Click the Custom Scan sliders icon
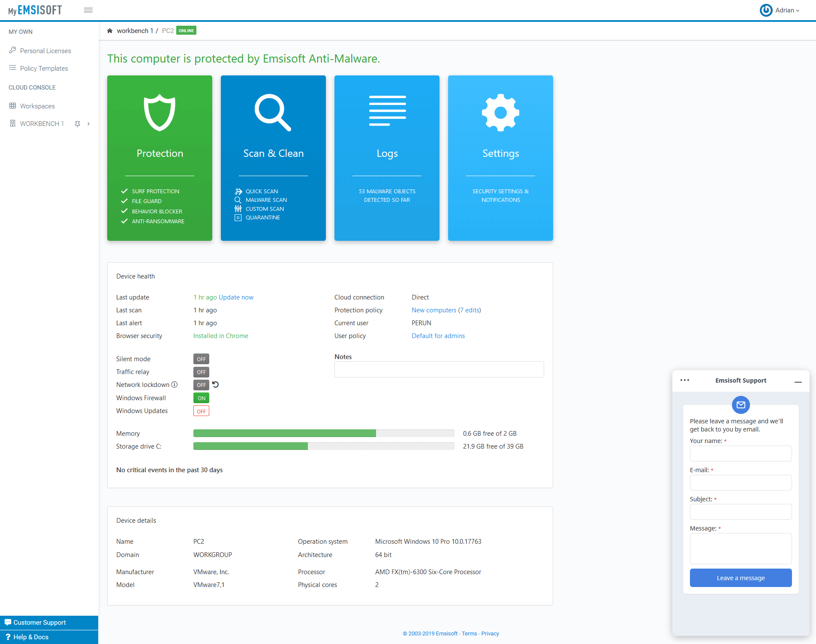The width and height of the screenshot is (816, 644). coord(238,209)
